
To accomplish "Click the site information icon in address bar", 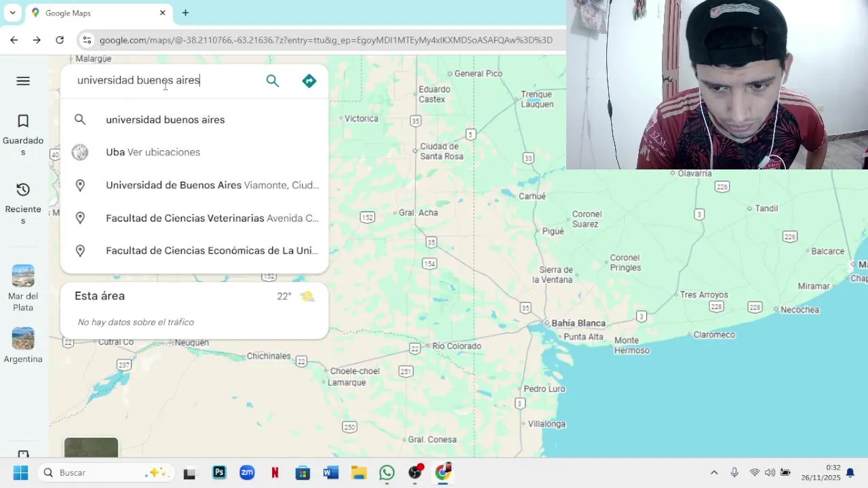I will pyautogui.click(x=86, y=40).
